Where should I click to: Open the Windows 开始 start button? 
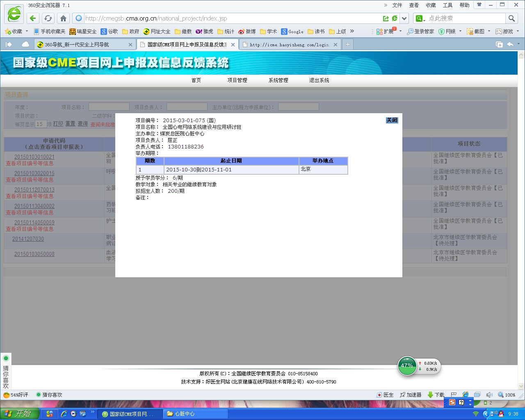pos(20,413)
